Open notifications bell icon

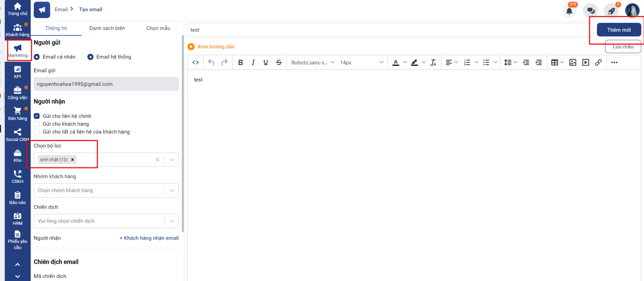[569, 11]
